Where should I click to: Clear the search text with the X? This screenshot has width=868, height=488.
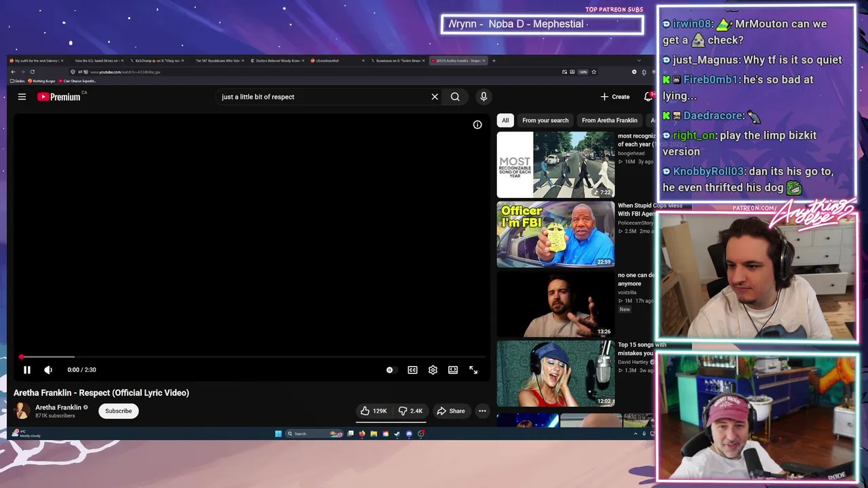click(435, 97)
